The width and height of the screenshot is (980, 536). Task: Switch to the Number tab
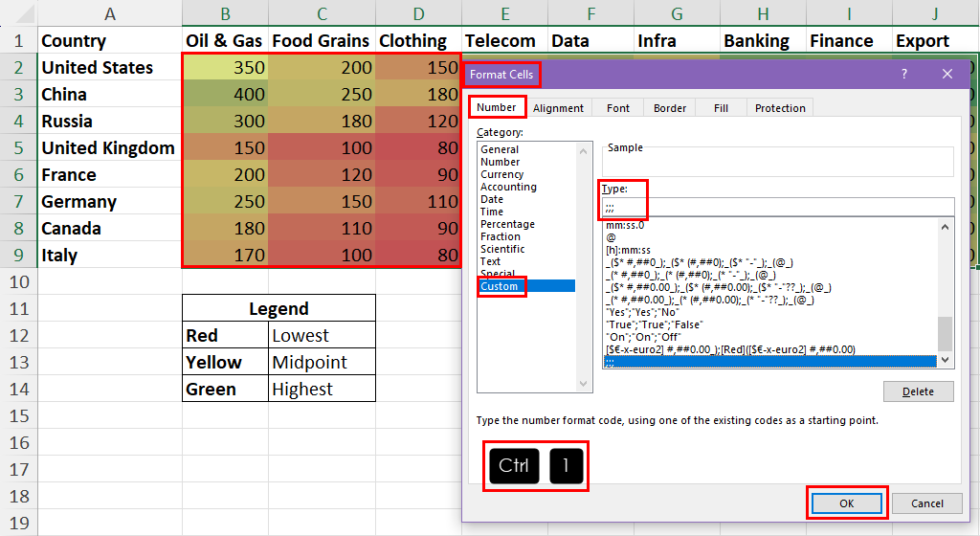click(x=496, y=107)
